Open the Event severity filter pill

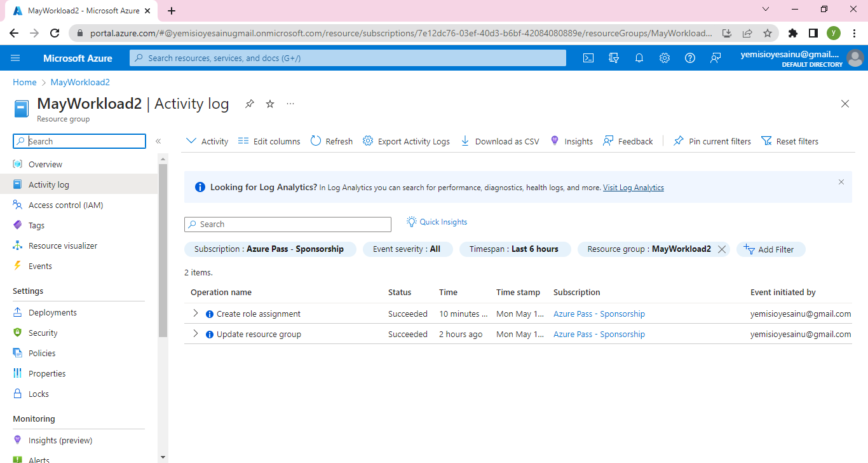click(x=407, y=249)
